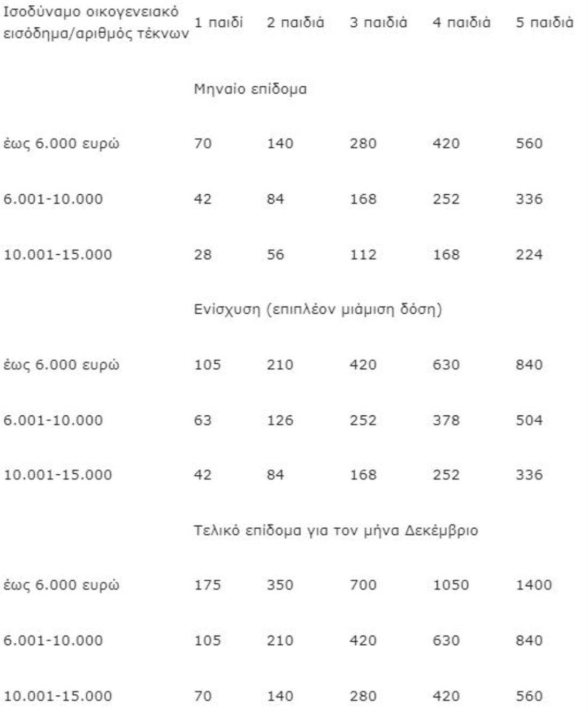Select the cell with value 28

pos(203,254)
